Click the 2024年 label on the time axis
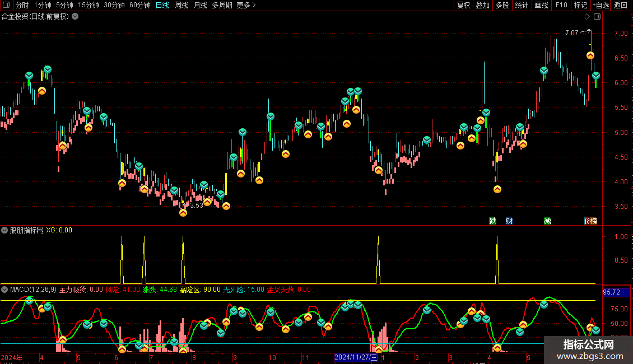 pos(12,357)
